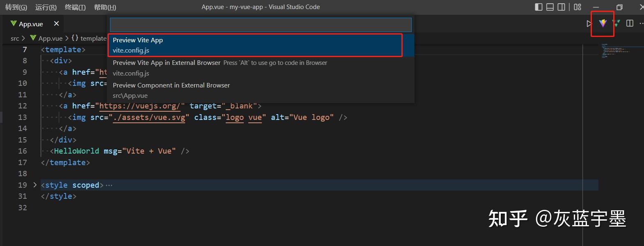Click the curly braces icon in breadcrumb
The image size is (644, 246).
[x=75, y=38]
